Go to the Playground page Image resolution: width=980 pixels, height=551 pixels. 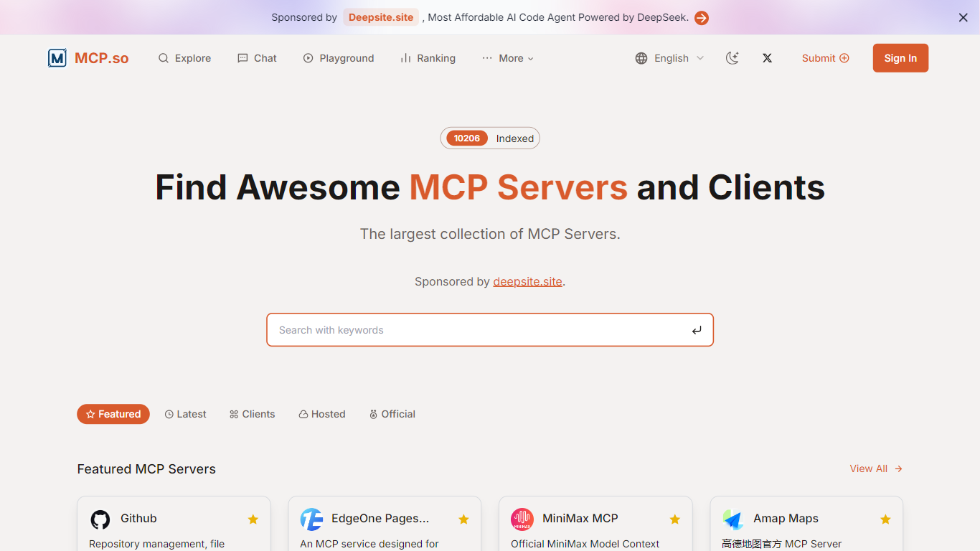click(x=339, y=58)
